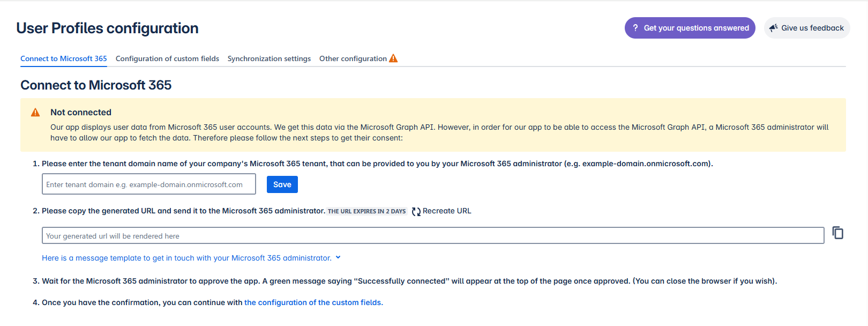Viewport: 868px width, 326px height.
Task: Click the circular arrows Recreate URL icon
Action: [416, 211]
